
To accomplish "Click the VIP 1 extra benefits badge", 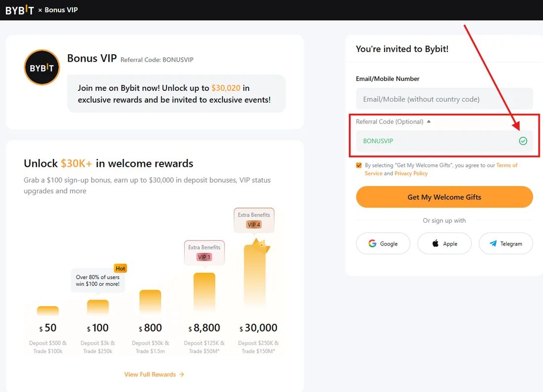I will [x=204, y=257].
